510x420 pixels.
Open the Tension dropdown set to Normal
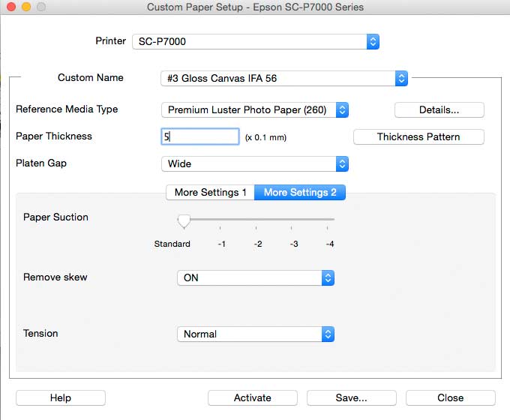click(x=256, y=334)
